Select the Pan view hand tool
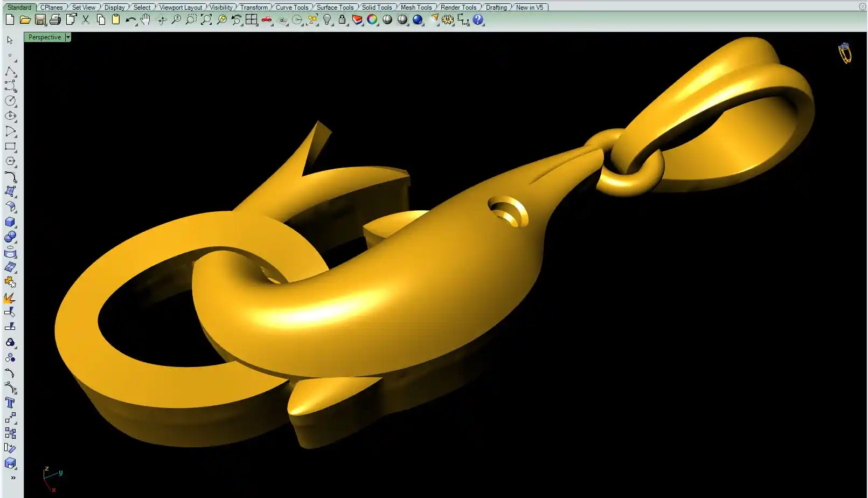The image size is (868, 498). tap(145, 20)
